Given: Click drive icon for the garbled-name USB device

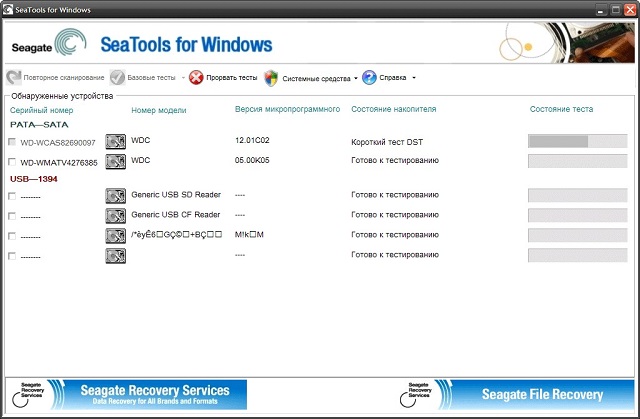Looking at the screenshot, I should pos(116,236).
